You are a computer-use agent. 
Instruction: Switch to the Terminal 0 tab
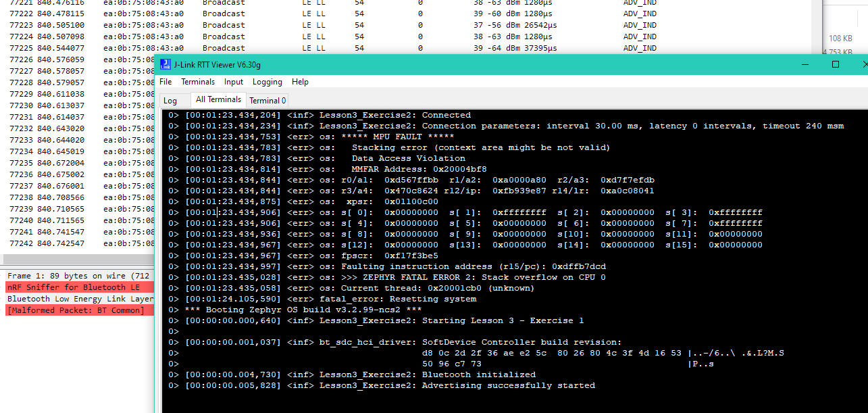point(267,101)
